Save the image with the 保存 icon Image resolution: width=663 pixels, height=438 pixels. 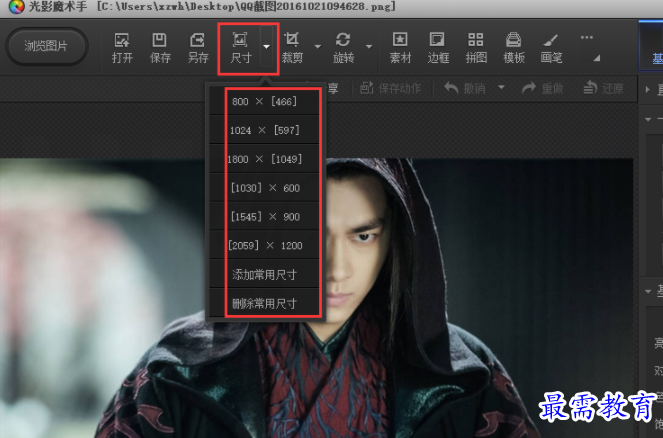click(x=160, y=48)
